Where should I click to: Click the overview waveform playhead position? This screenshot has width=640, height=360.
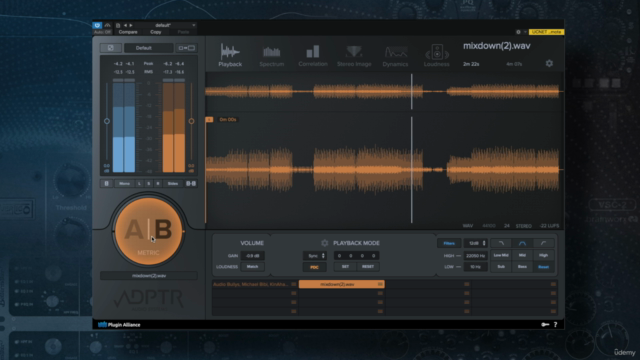click(x=411, y=91)
